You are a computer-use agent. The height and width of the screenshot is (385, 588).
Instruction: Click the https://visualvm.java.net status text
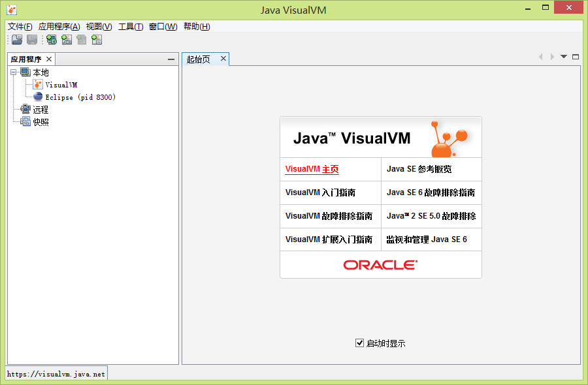point(56,374)
